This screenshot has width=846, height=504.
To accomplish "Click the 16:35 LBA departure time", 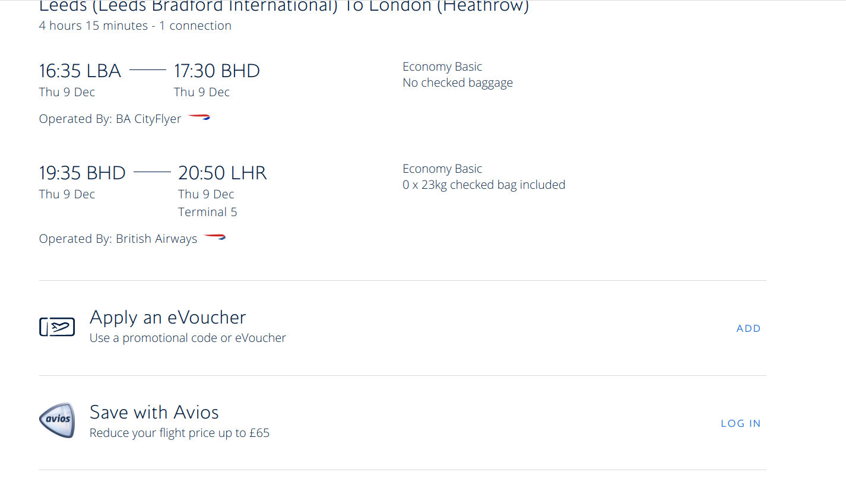I will (x=80, y=71).
